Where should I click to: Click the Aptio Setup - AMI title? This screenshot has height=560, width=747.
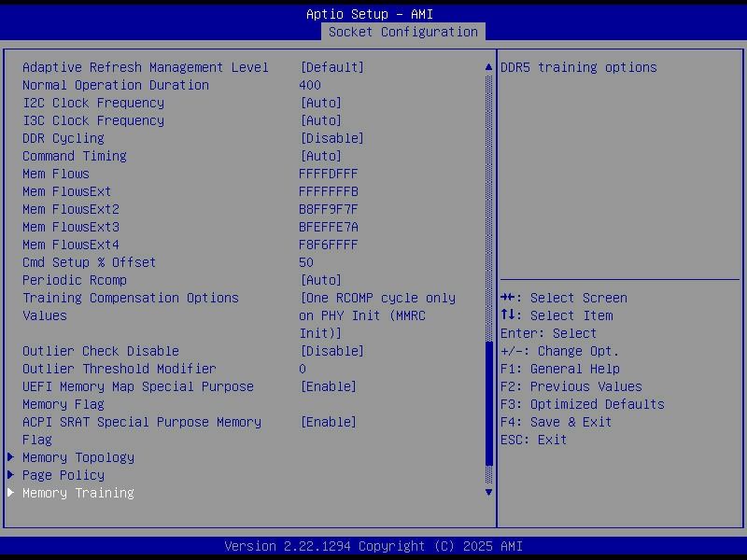click(370, 14)
